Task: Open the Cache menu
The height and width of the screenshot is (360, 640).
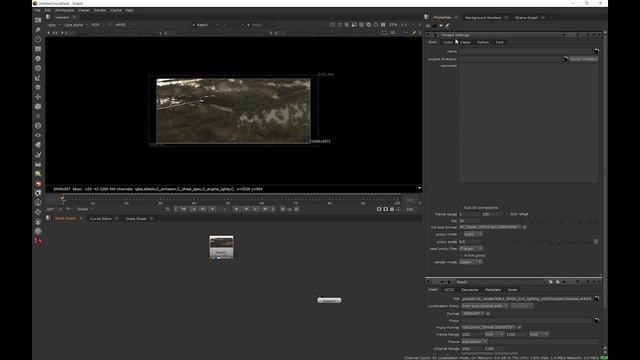Action: tap(116, 10)
